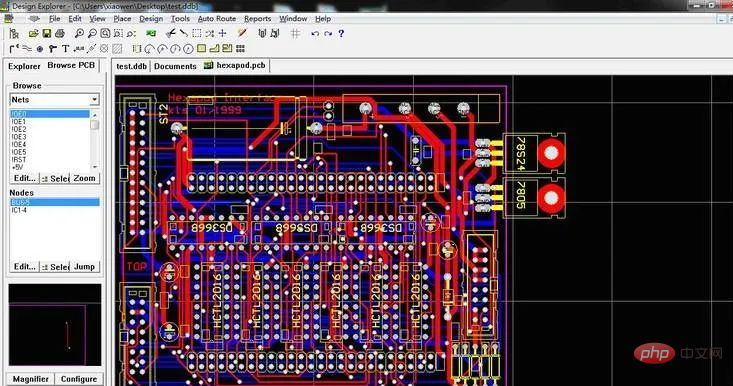Zoom to the selected area icon
This screenshot has height=386, width=733.
pyautogui.click(x=118, y=33)
